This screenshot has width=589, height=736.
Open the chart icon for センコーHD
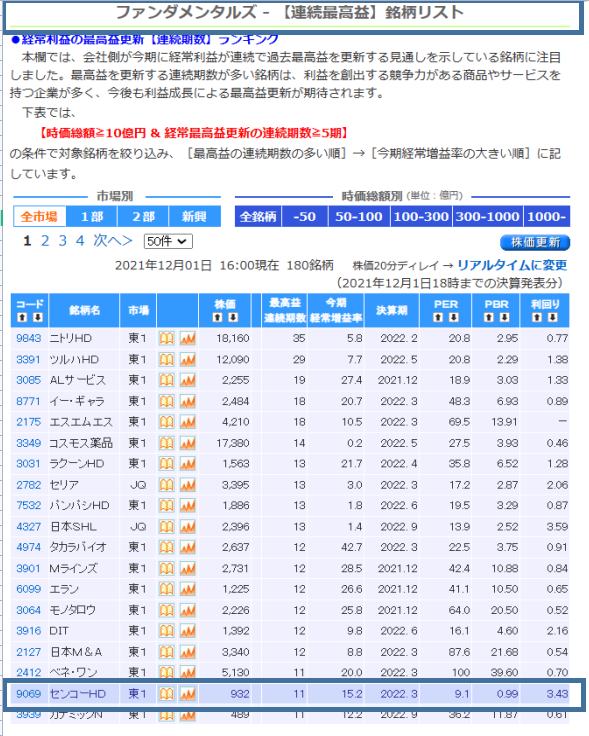click(188, 694)
